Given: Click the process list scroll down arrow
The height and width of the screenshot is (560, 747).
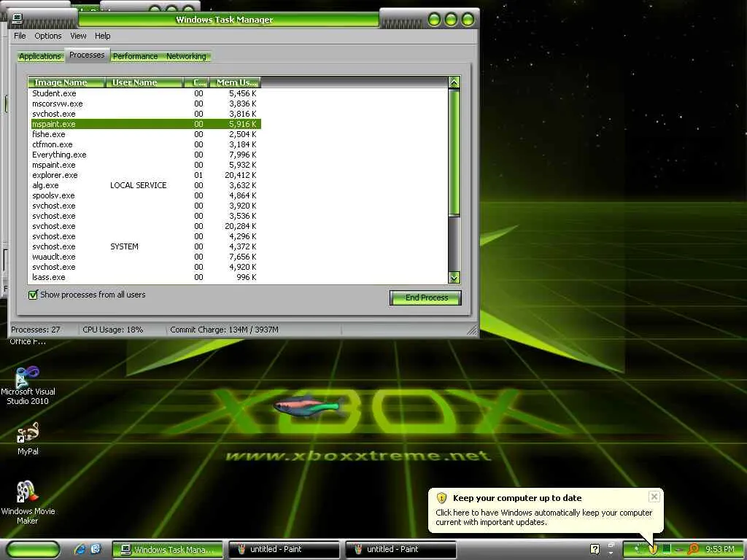Looking at the screenshot, I should point(454,278).
